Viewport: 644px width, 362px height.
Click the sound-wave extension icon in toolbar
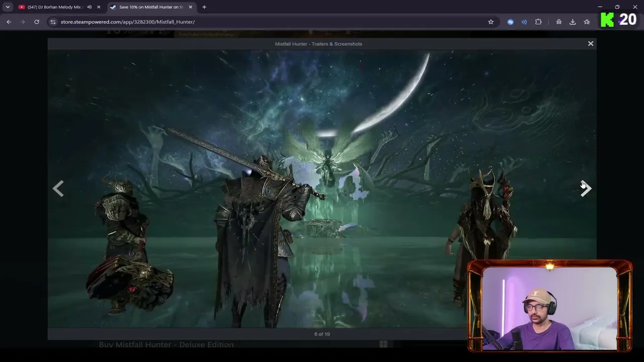pos(524,22)
